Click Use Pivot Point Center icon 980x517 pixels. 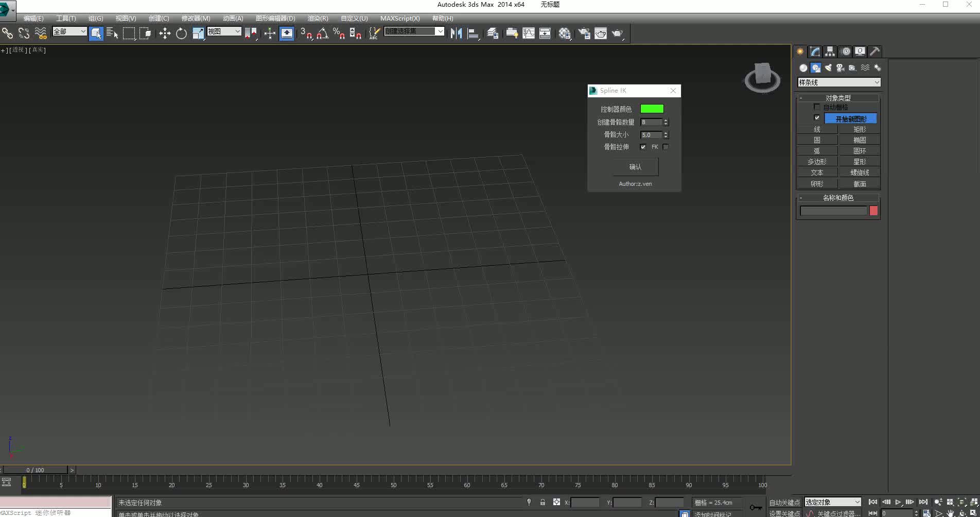251,33
